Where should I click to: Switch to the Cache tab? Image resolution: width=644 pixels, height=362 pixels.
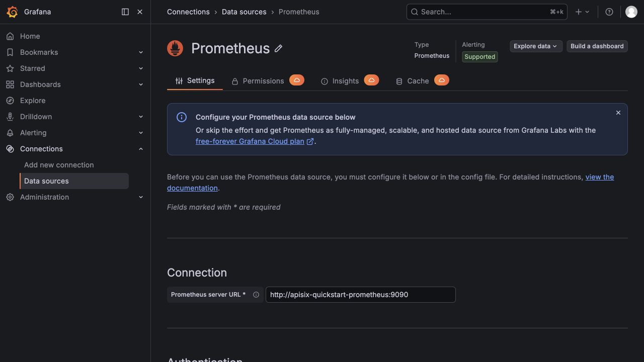coord(413,81)
